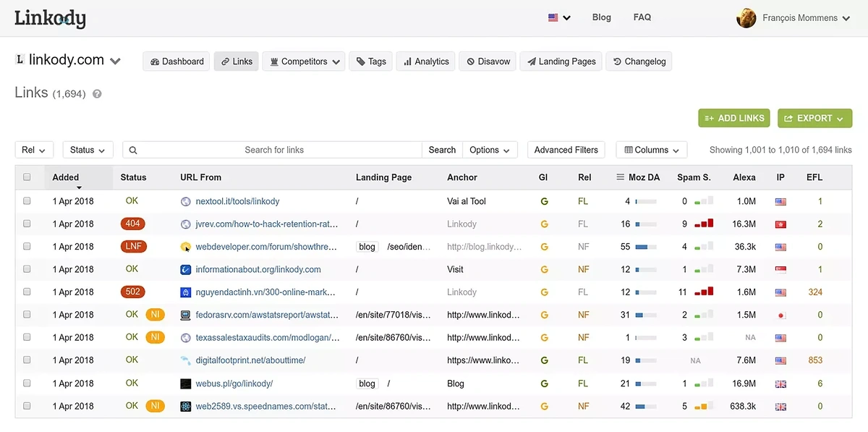
Task: Click the Linkody logo
Action: click(x=50, y=18)
